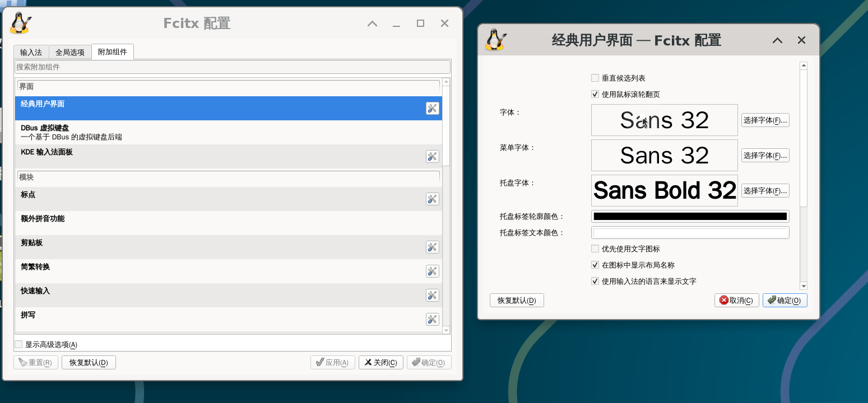This screenshot has height=403, width=868.
Task: Select the 附加组件 tab
Action: click(x=113, y=51)
